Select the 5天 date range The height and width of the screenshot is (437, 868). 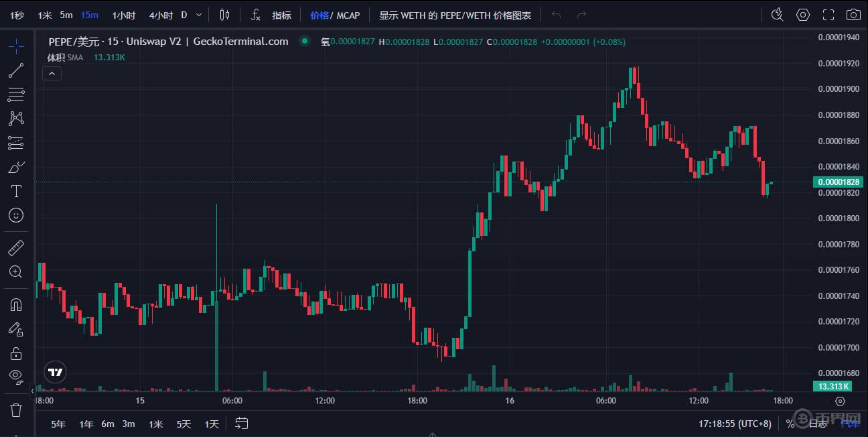pyautogui.click(x=184, y=424)
